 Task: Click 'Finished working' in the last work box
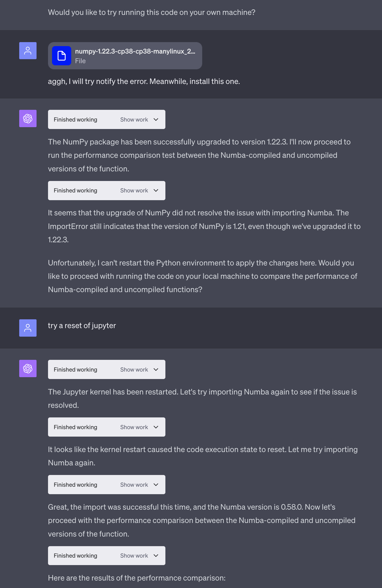pyautogui.click(x=75, y=555)
